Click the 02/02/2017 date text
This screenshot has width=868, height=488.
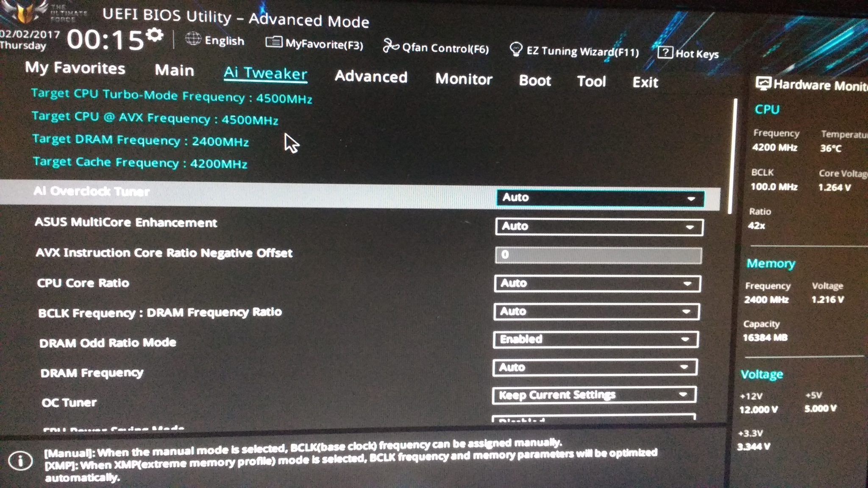[29, 34]
